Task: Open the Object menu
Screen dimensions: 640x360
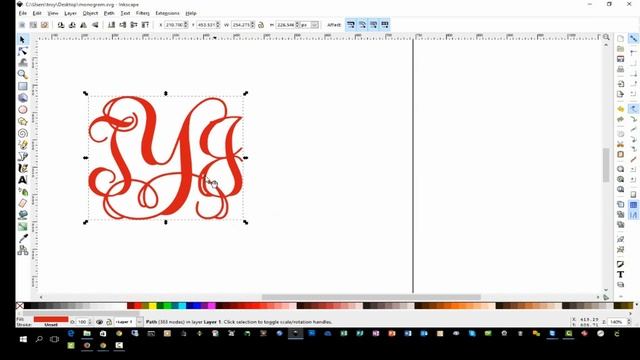Action: click(90, 13)
